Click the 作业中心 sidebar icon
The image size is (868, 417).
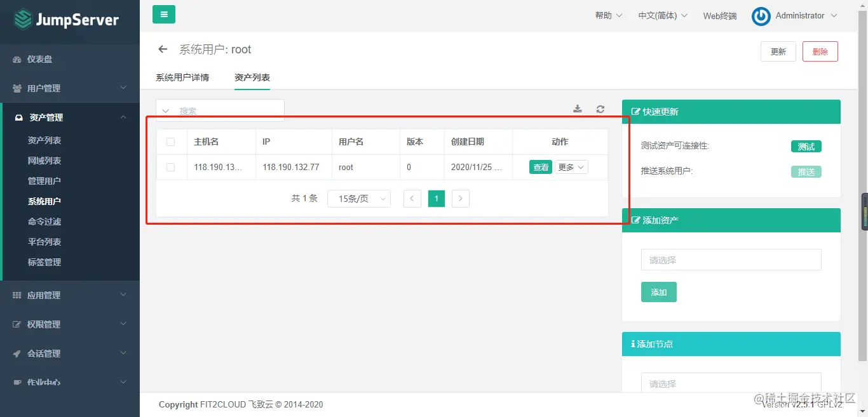tap(16, 382)
